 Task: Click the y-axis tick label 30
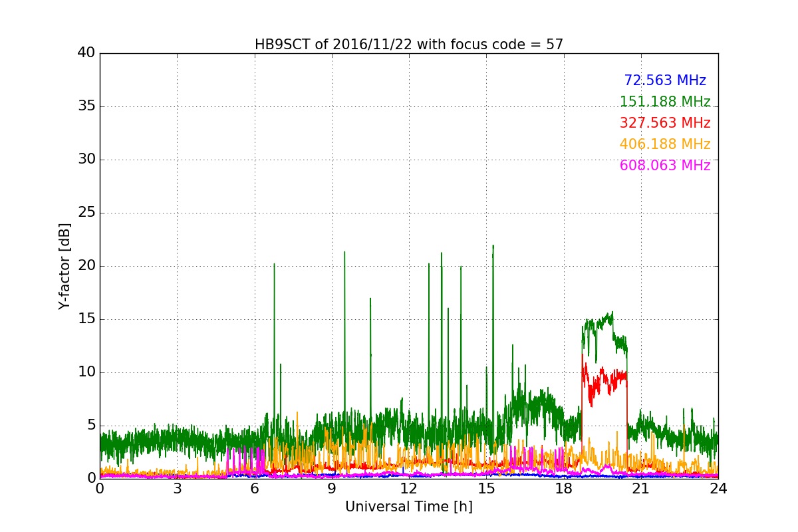[x=86, y=160]
